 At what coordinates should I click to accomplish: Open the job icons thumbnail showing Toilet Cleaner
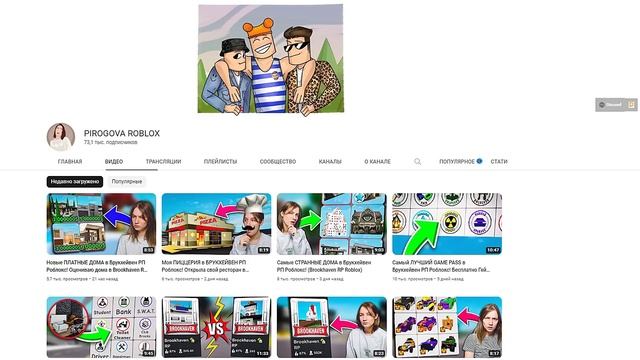[101, 327]
